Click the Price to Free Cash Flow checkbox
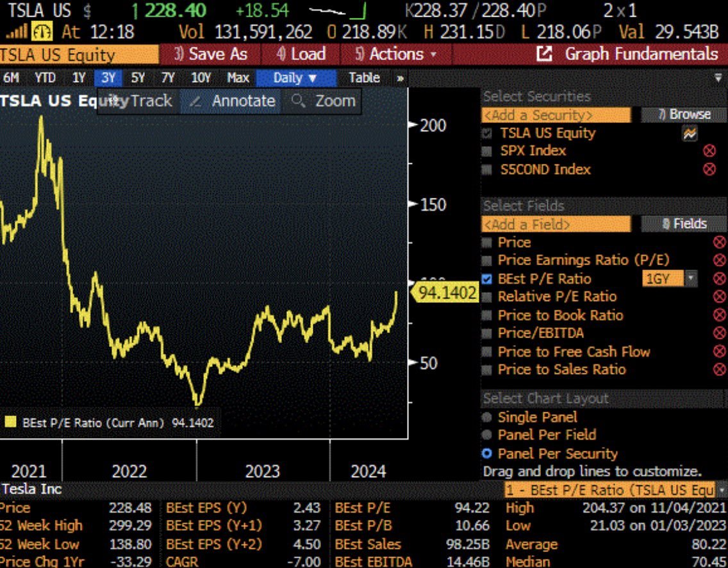Image resolution: width=728 pixels, height=568 pixels. click(x=486, y=352)
